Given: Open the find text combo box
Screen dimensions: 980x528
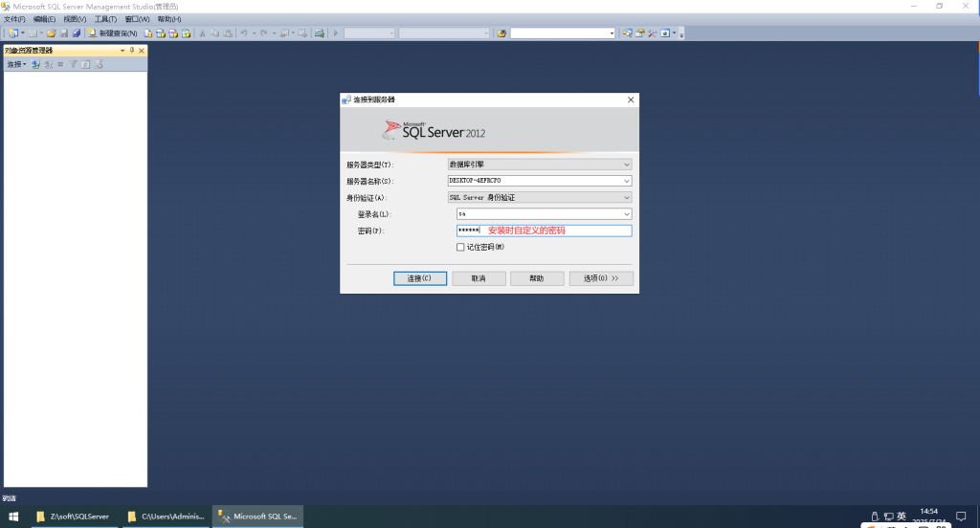Looking at the screenshot, I should [563, 33].
